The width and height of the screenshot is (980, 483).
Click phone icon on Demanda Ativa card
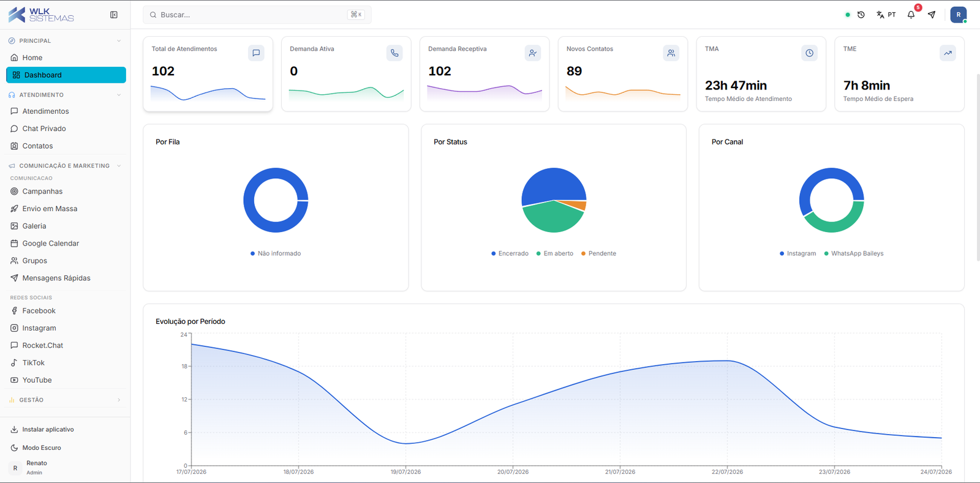(394, 53)
